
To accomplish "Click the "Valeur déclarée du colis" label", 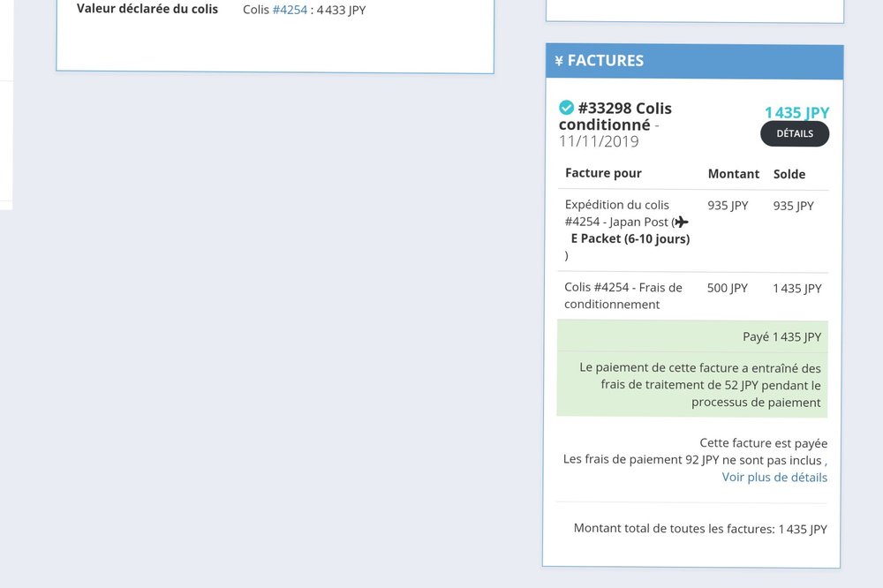I will (x=147, y=9).
